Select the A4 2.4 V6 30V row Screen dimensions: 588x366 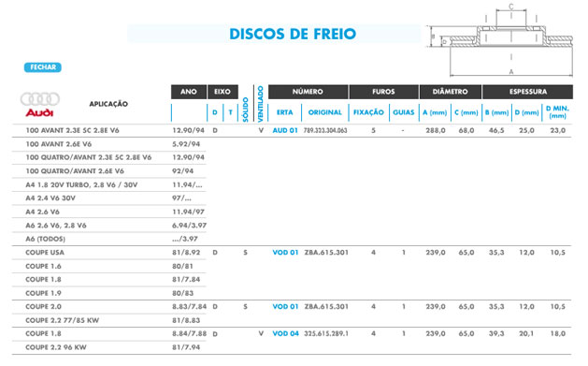[x=109, y=198]
